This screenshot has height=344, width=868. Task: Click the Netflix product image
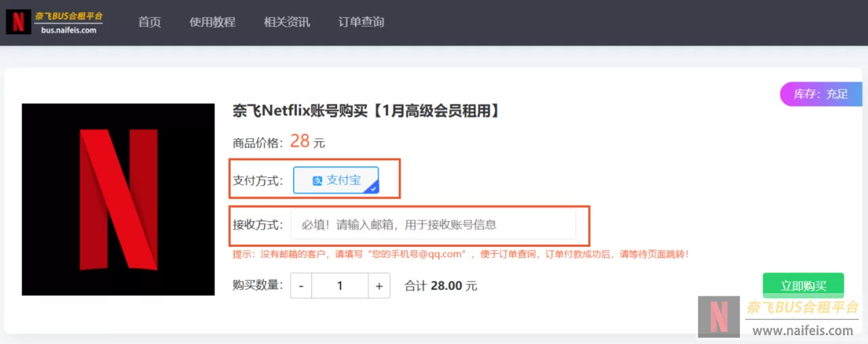(x=118, y=199)
